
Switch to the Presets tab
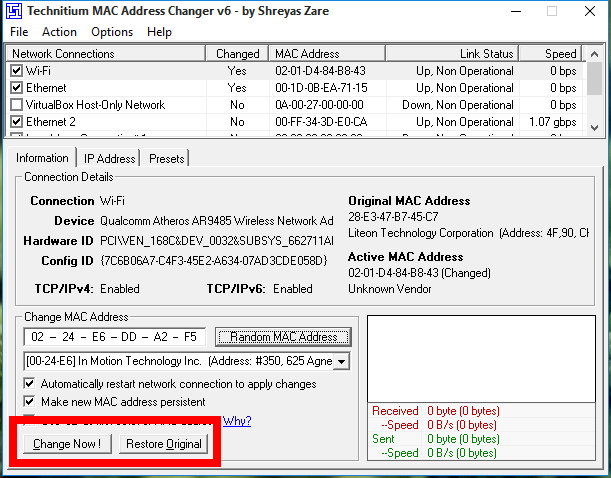pos(166,159)
